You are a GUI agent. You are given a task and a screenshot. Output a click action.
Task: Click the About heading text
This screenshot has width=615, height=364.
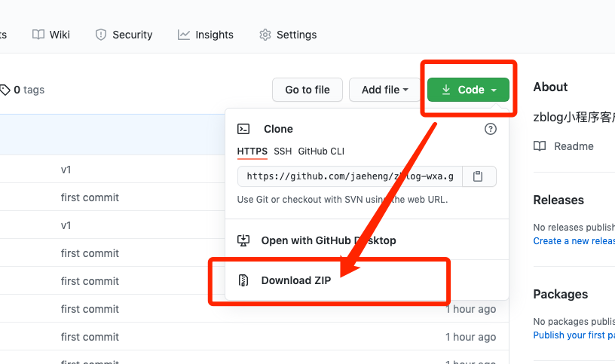550,87
